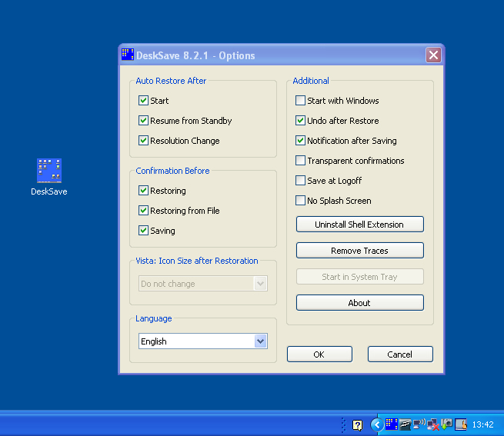Viewport: 504px width, 436px height.
Task: Uncheck Resume from Standby option
Action: [x=144, y=121]
